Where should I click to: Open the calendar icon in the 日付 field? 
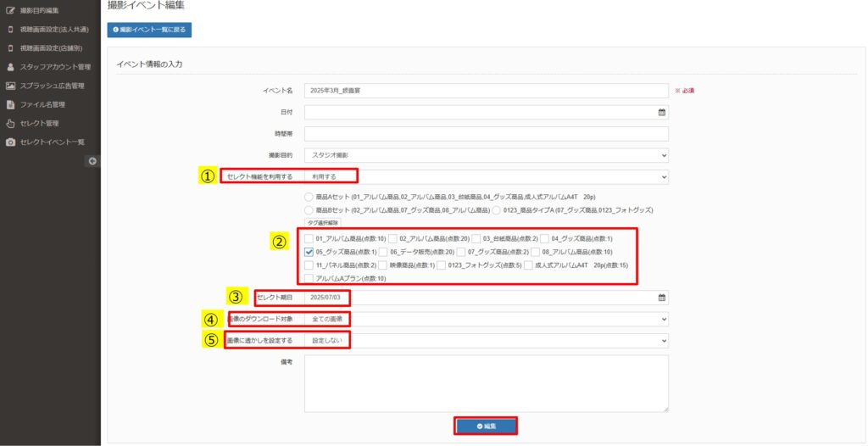[x=661, y=112]
